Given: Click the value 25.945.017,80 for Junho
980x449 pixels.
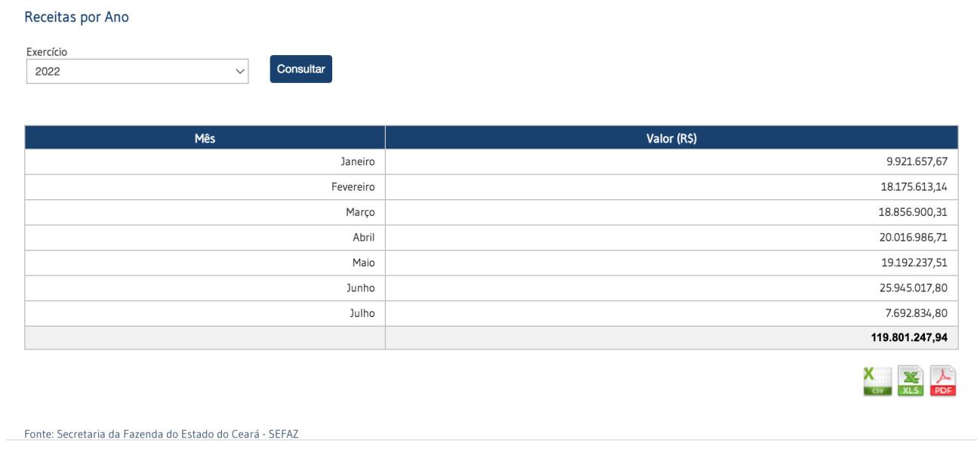Looking at the screenshot, I should [908, 288].
